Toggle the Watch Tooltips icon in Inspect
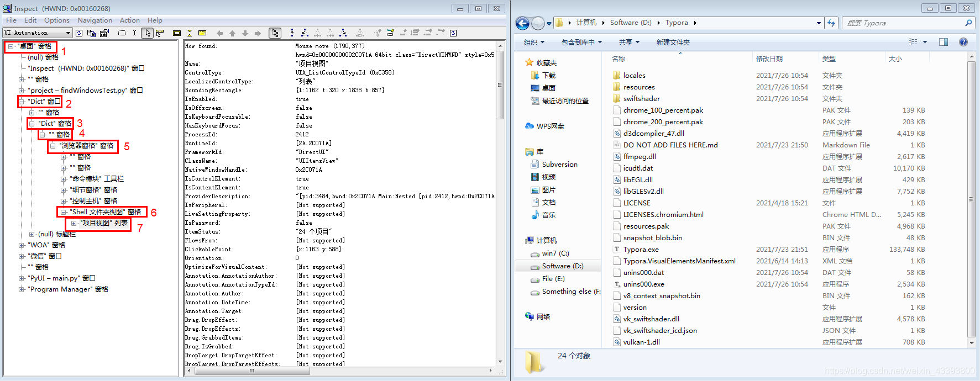The width and height of the screenshot is (980, 381). [160, 33]
